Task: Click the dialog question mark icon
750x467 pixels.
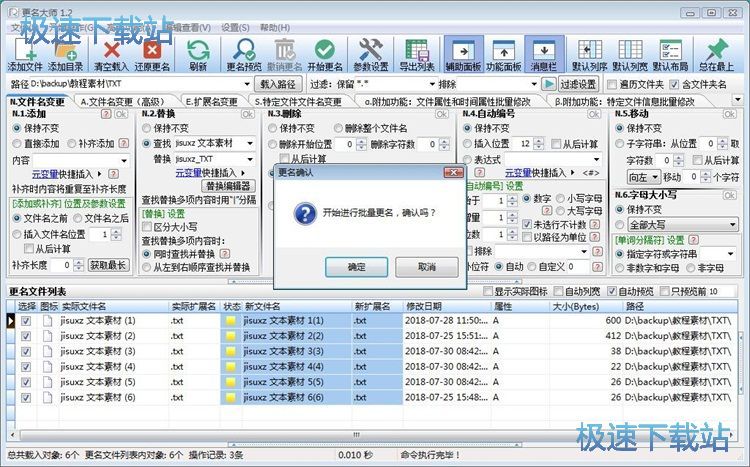Action: [305, 213]
